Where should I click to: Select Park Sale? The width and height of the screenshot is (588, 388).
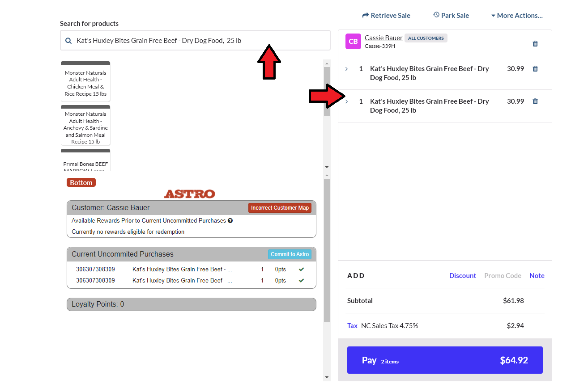point(451,16)
